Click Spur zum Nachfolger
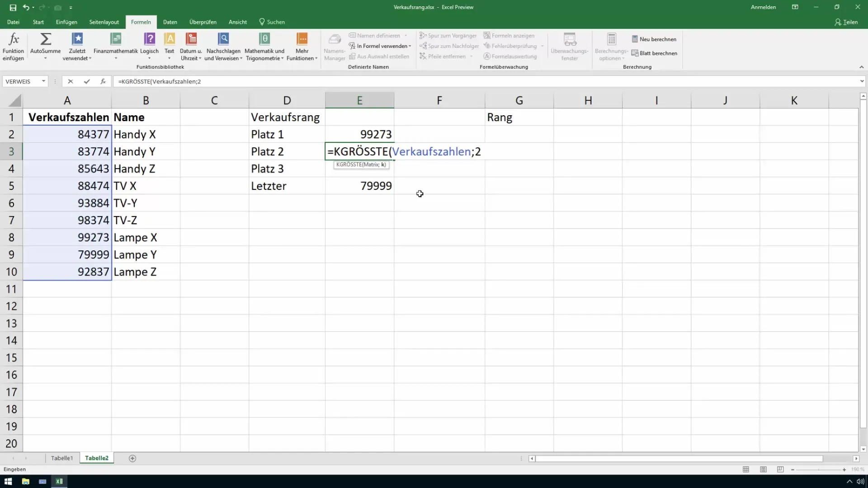This screenshot has width=868, height=488. pyautogui.click(x=449, y=46)
